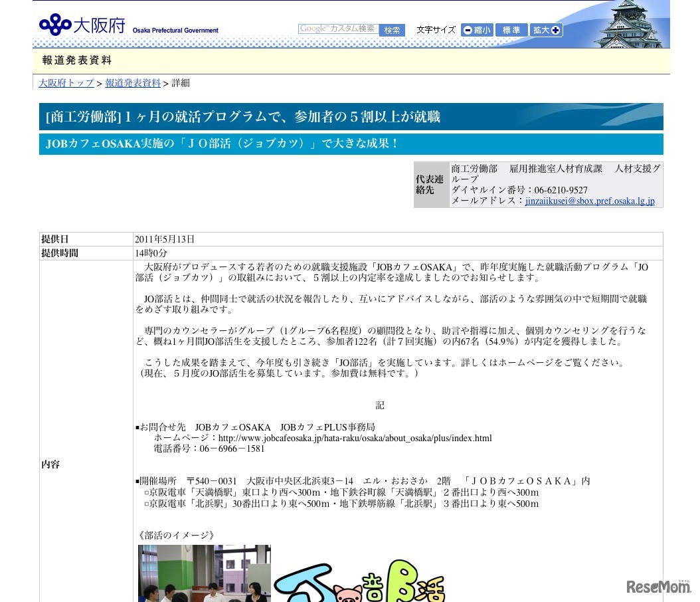Open the 報道発表資料 breadcrumb link
The image size is (700, 602).
click(x=133, y=83)
